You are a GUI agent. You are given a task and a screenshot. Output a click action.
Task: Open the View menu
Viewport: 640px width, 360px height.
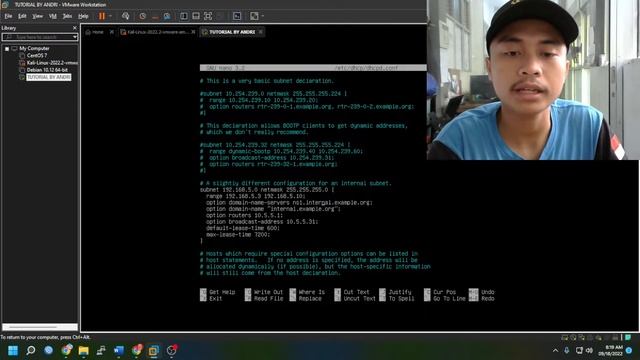[x=38, y=16]
